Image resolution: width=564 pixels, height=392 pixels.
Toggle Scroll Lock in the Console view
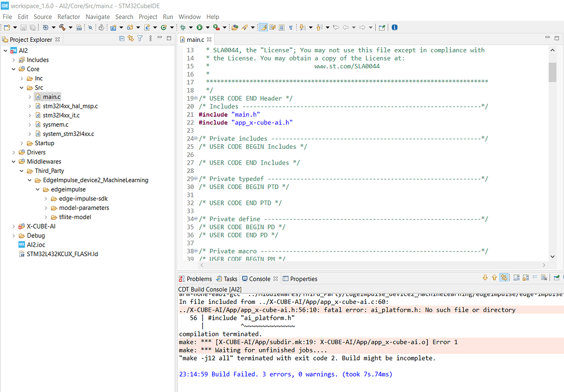pyautogui.click(x=525, y=278)
